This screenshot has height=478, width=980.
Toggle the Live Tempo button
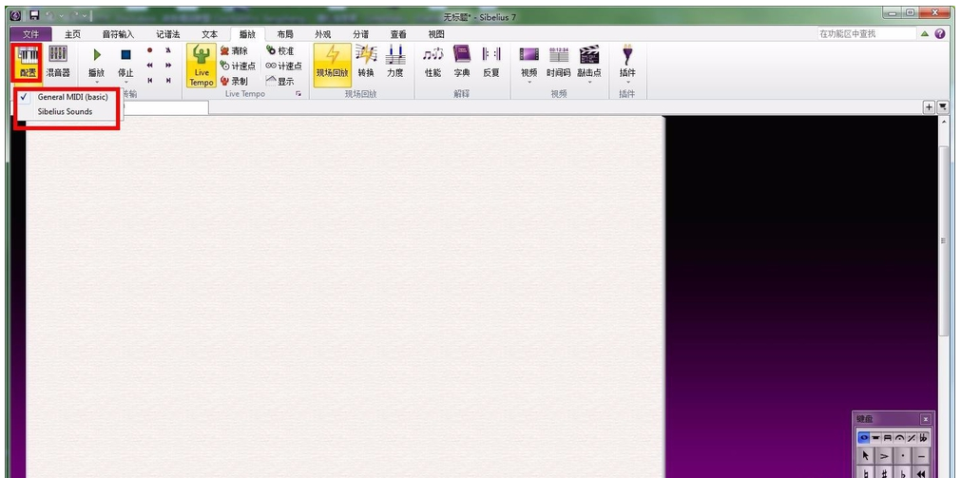point(202,66)
